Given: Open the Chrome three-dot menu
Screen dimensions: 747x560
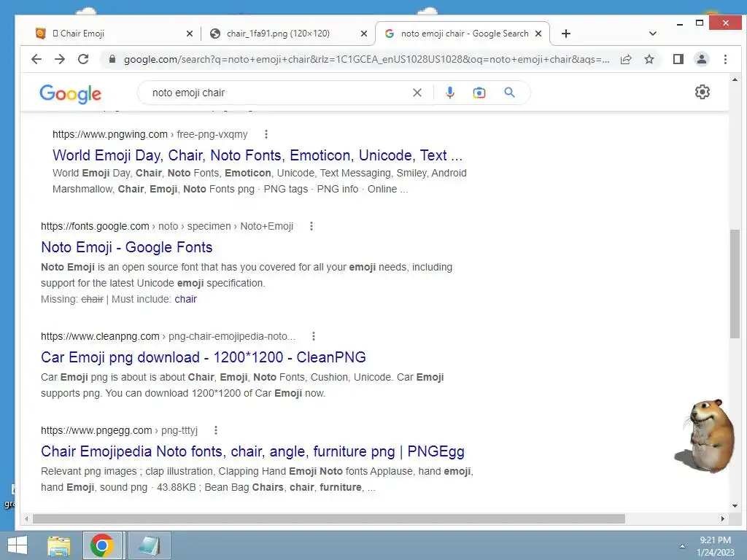Looking at the screenshot, I should click(725, 59).
